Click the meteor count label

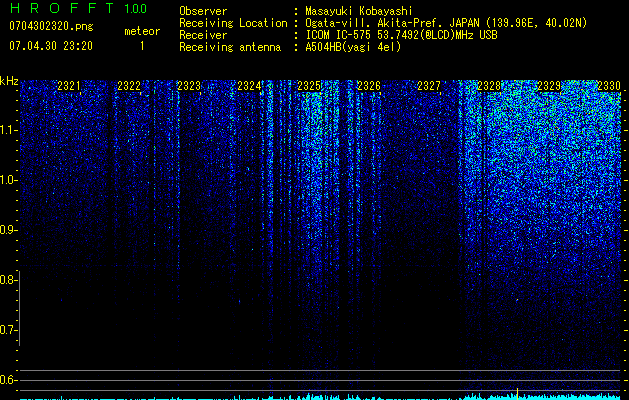pos(142,31)
